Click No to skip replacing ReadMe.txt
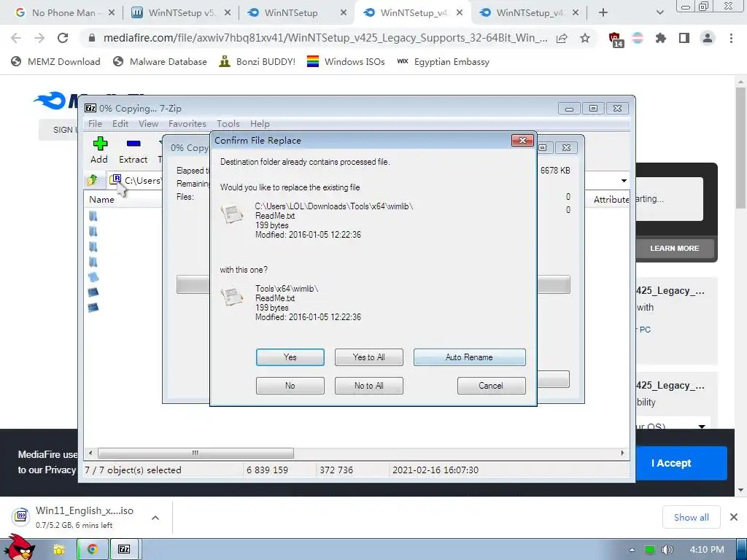The height and width of the screenshot is (560, 747). (290, 386)
